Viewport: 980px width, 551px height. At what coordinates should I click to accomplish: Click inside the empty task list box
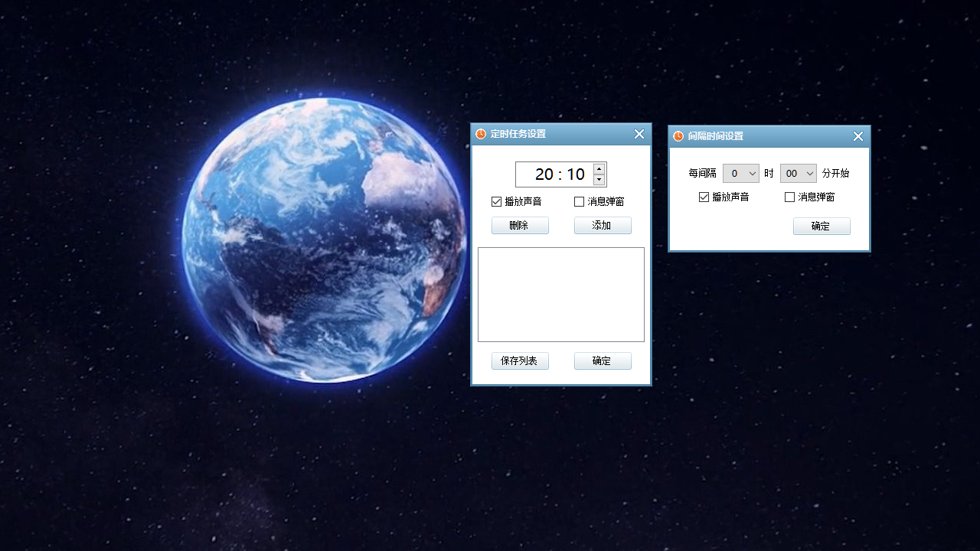pyautogui.click(x=560, y=295)
